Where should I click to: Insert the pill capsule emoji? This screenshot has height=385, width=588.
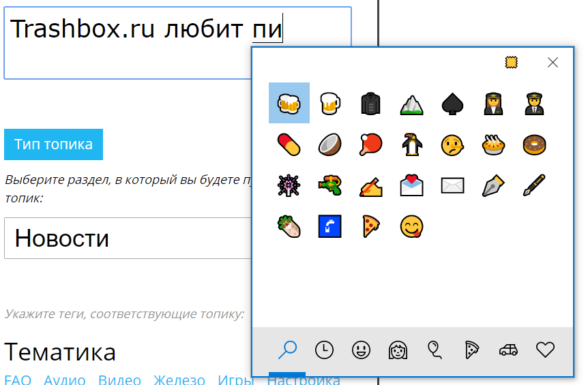pyautogui.click(x=289, y=144)
